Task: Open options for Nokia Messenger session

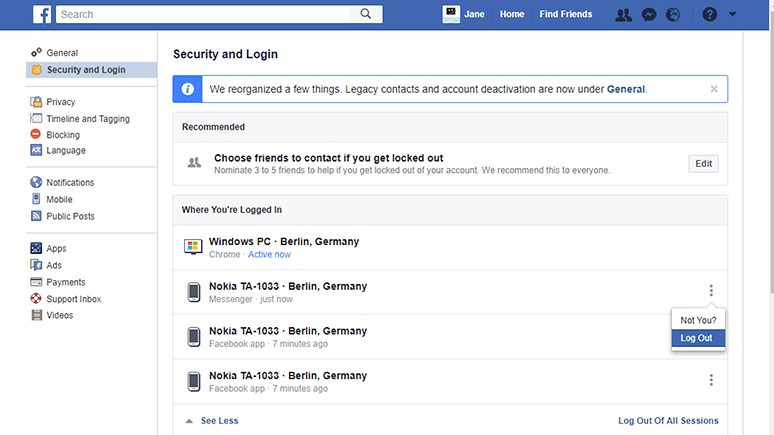Action: pos(711,291)
